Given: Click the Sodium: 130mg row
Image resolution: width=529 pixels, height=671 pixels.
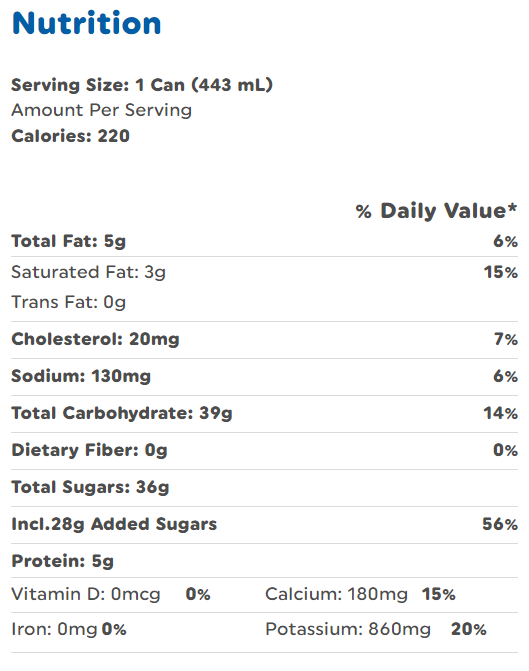Looking at the screenshot, I should click(264, 377).
